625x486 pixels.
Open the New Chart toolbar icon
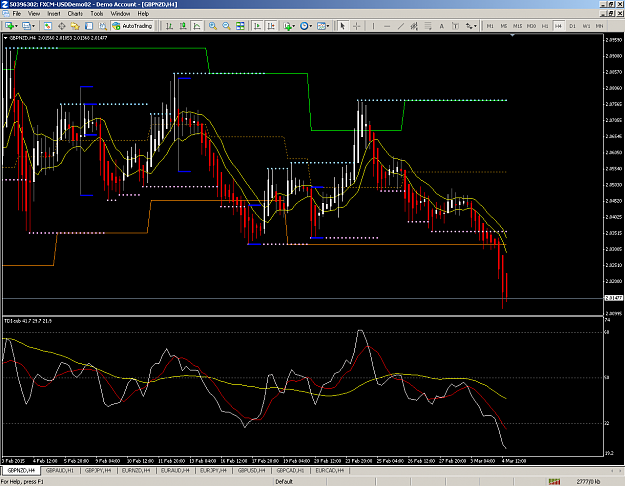click(x=9, y=26)
